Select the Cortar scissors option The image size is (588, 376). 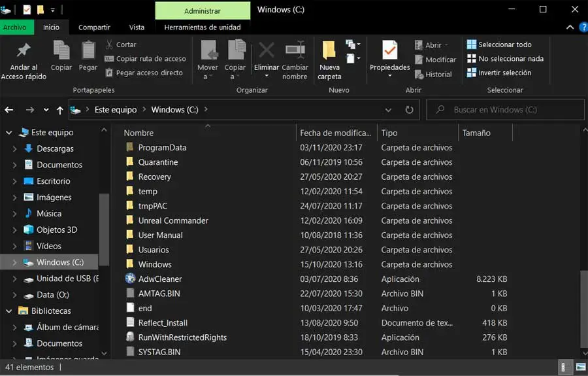[121, 44]
